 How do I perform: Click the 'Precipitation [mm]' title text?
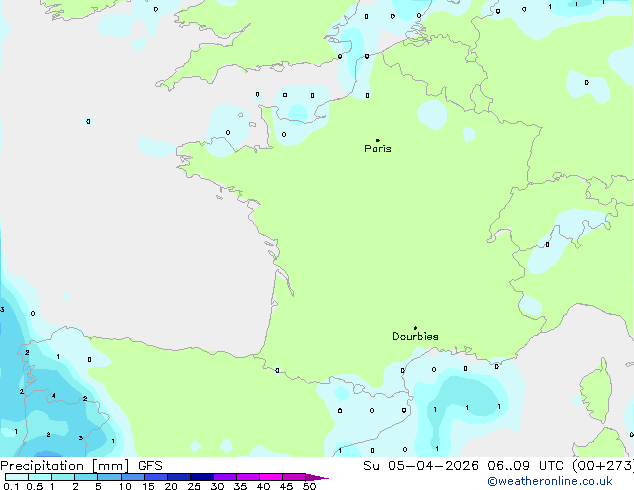point(65,466)
